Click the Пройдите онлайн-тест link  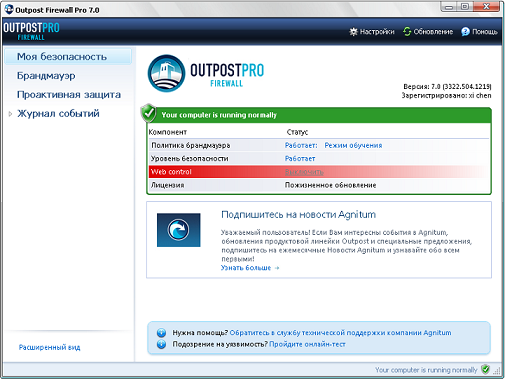307,344
